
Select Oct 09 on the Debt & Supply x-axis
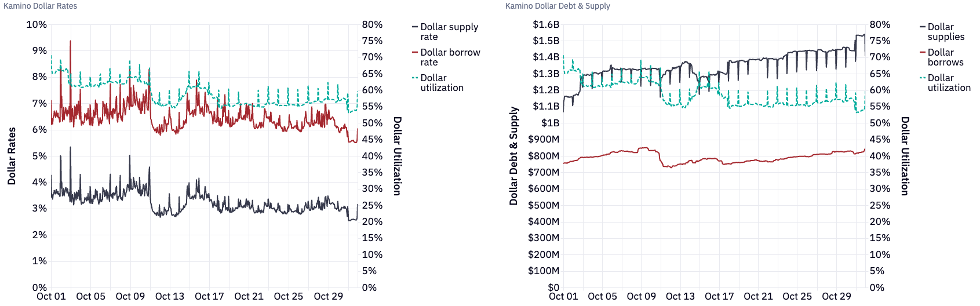pos(641,296)
